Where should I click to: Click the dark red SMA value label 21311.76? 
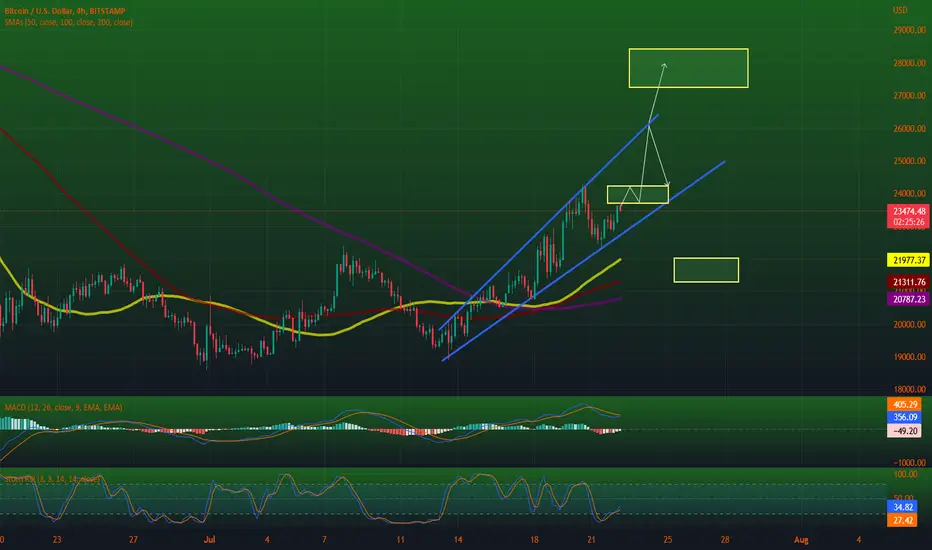pos(908,282)
